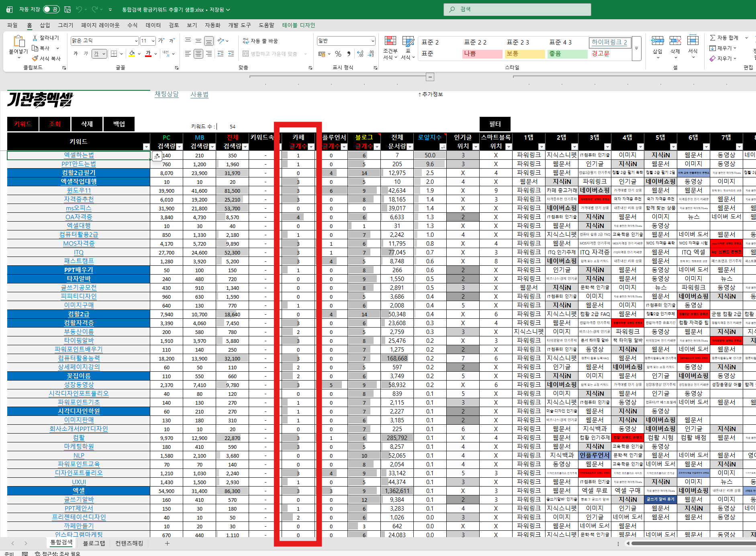Select left horizontal alignment
The height and width of the screenshot is (556, 756).
pyautogui.click(x=188, y=54)
